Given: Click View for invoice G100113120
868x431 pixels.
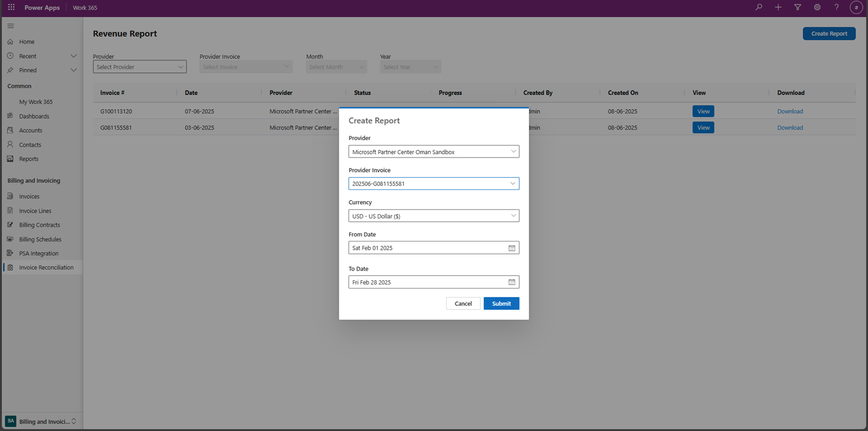Looking at the screenshot, I should coord(703,111).
